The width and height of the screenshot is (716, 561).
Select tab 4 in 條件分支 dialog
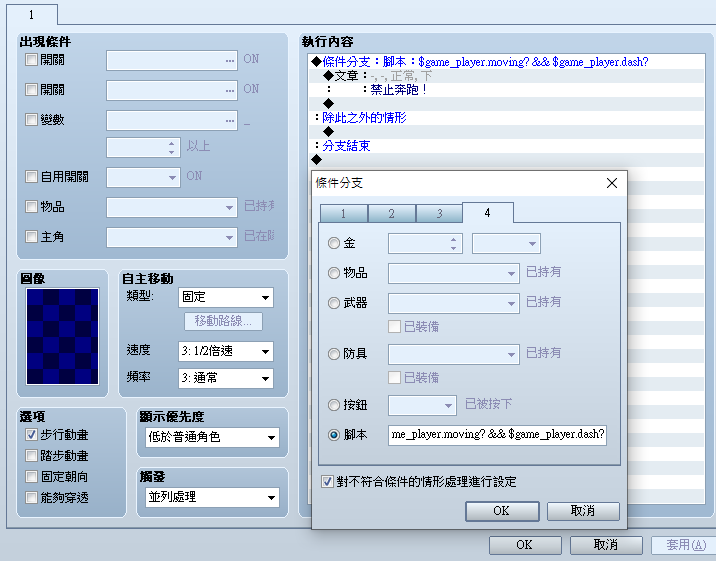pos(488,213)
